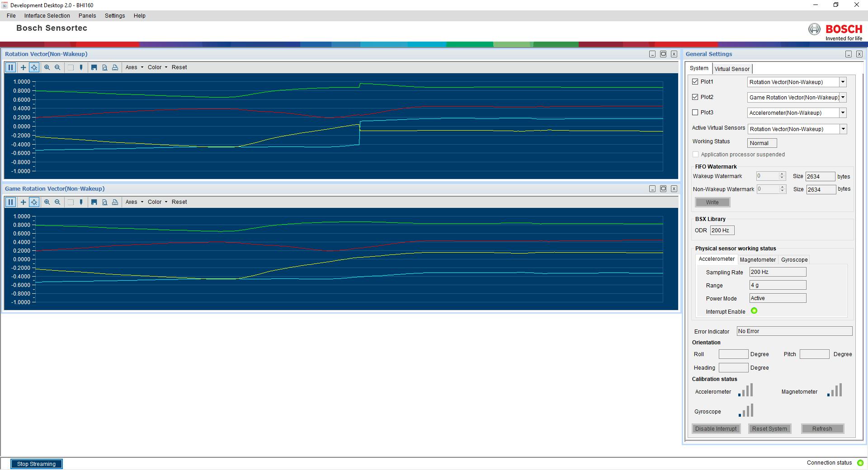Open Axes dropdown in Game Rotation toolbar

(x=134, y=202)
